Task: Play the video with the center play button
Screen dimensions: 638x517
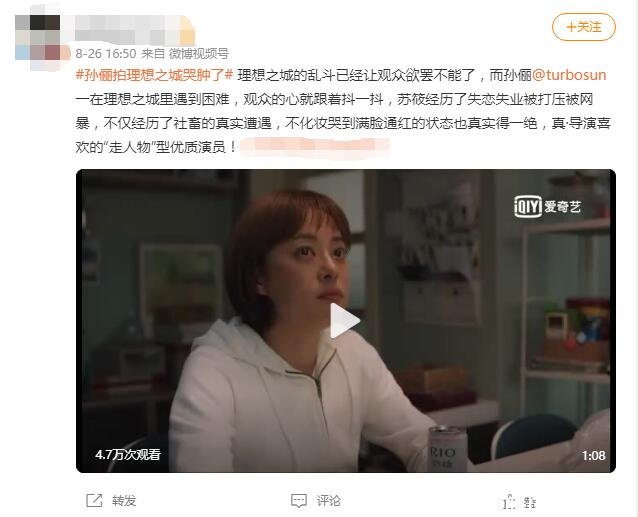Action: pyautogui.click(x=344, y=321)
